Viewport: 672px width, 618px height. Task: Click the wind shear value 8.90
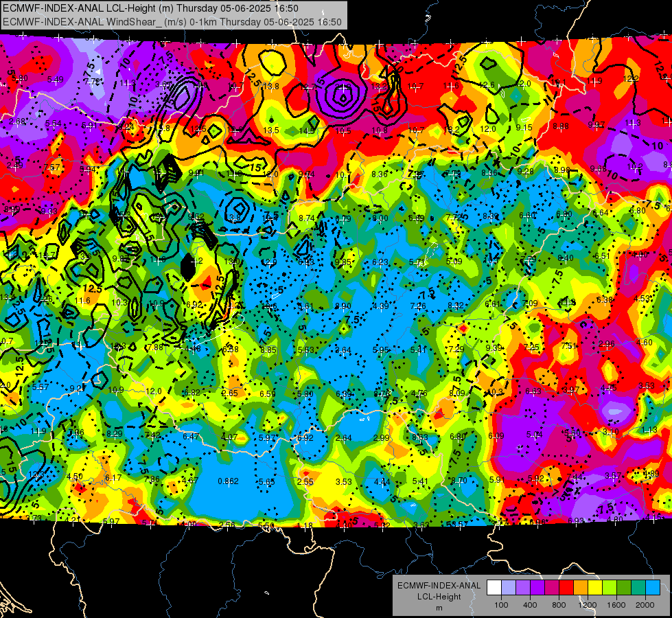343,306
